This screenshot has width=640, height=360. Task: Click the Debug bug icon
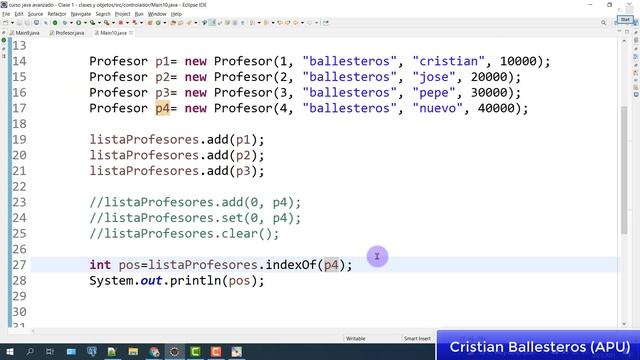(x=64, y=23)
